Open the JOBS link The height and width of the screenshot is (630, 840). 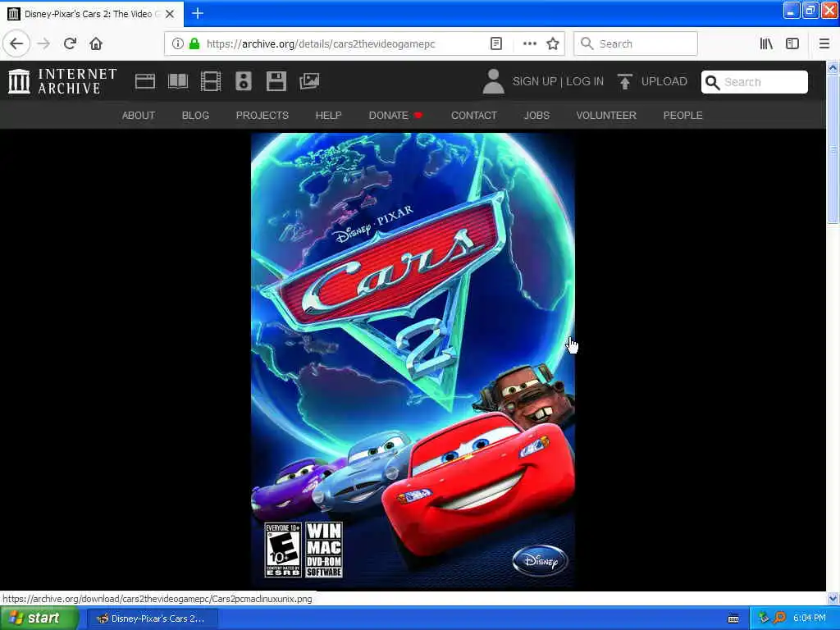tap(536, 115)
